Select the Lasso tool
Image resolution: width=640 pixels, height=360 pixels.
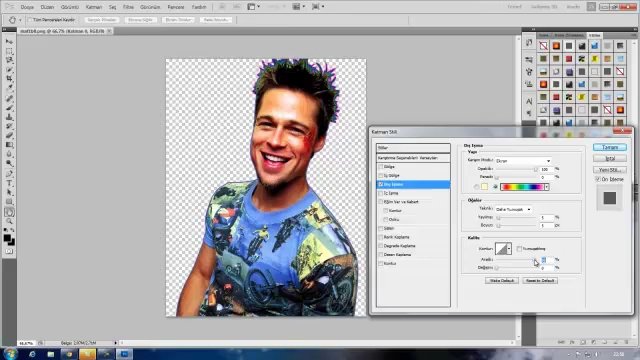[x=9, y=60]
